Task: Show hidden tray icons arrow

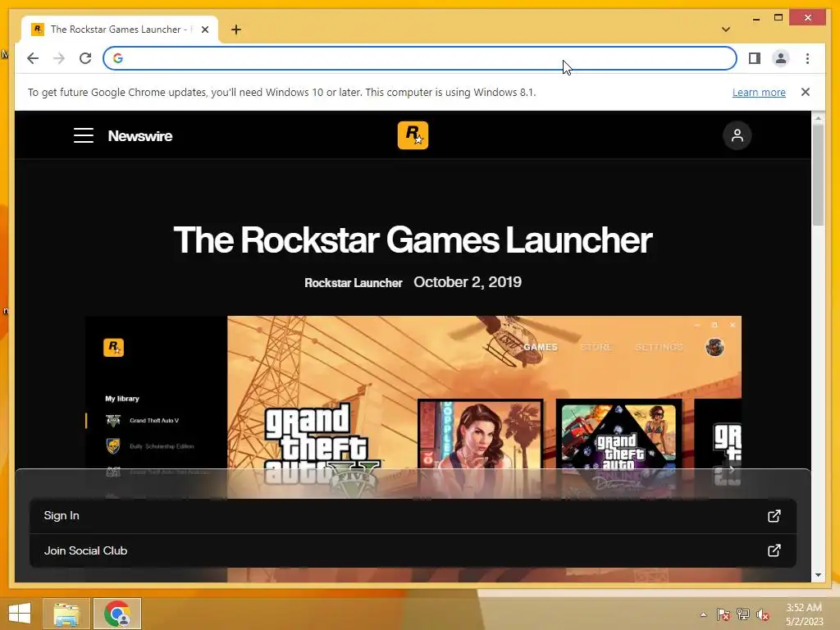Action: [x=703, y=614]
